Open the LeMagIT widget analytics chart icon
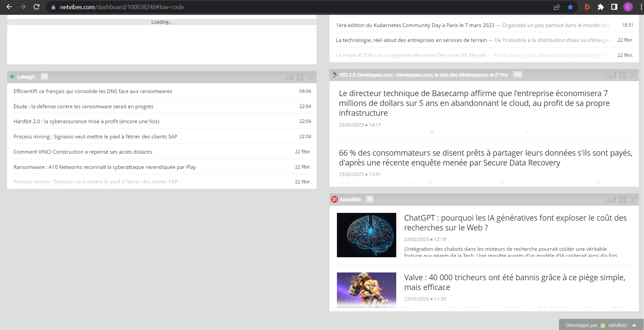This screenshot has width=644, height=330. click(x=288, y=78)
